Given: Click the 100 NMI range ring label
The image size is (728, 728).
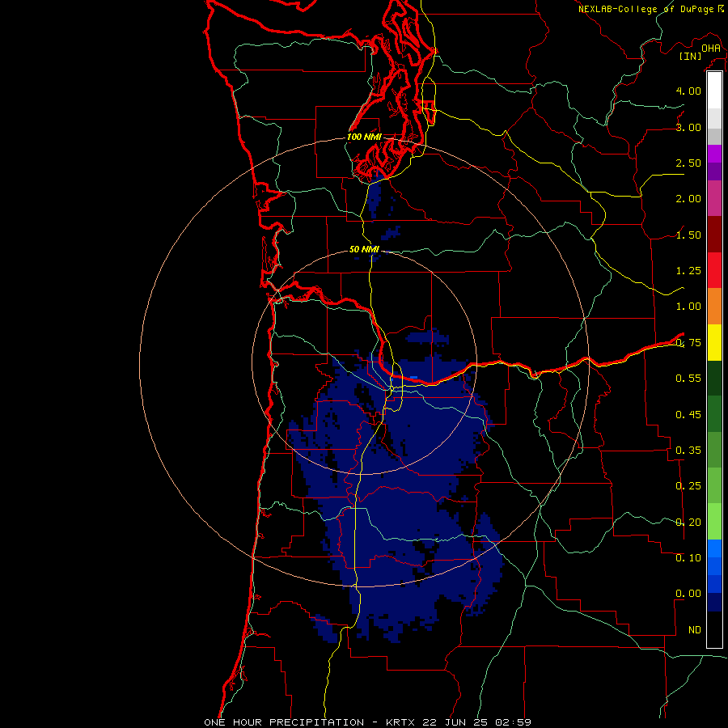Looking at the screenshot, I should pyautogui.click(x=364, y=137).
